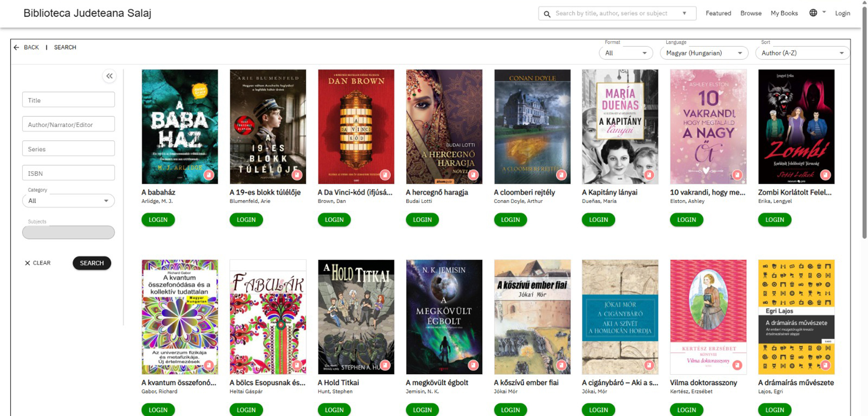Click the X icon beside Clear
Viewport: 868px width, 416px height.
coord(27,263)
